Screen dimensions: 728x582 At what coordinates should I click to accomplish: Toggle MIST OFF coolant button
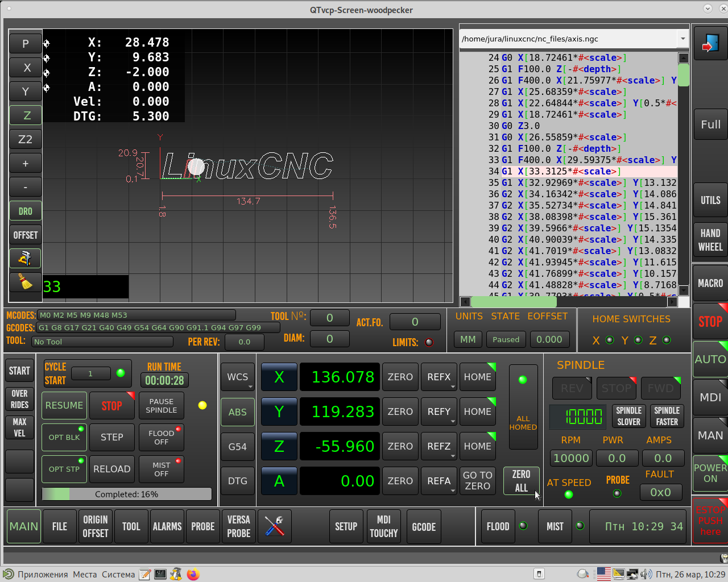(x=161, y=469)
